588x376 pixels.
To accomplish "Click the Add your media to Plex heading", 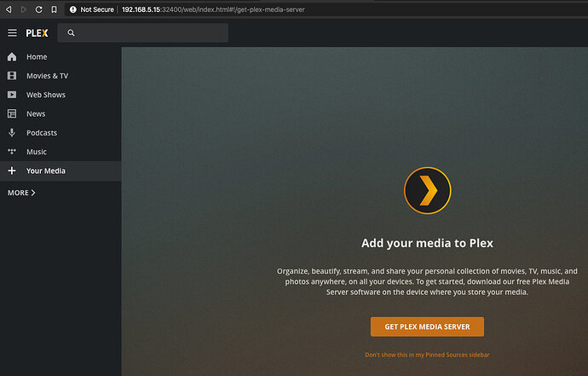I will (x=427, y=243).
